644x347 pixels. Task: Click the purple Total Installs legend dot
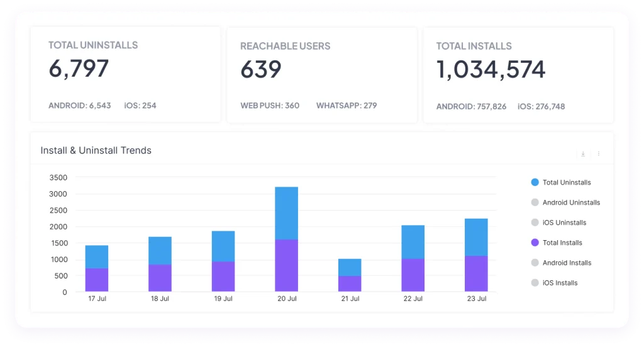535,243
